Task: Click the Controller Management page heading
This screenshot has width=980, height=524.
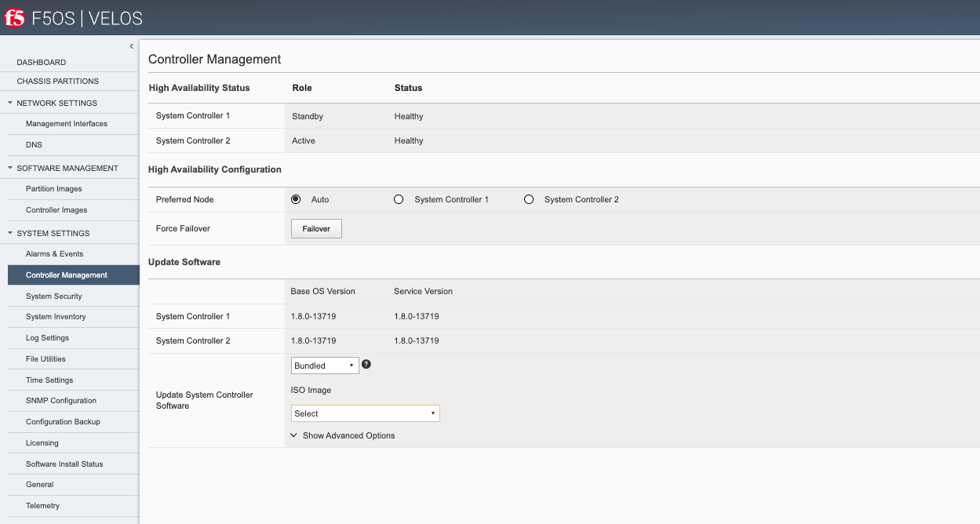Action: pyautogui.click(x=214, y=59)
